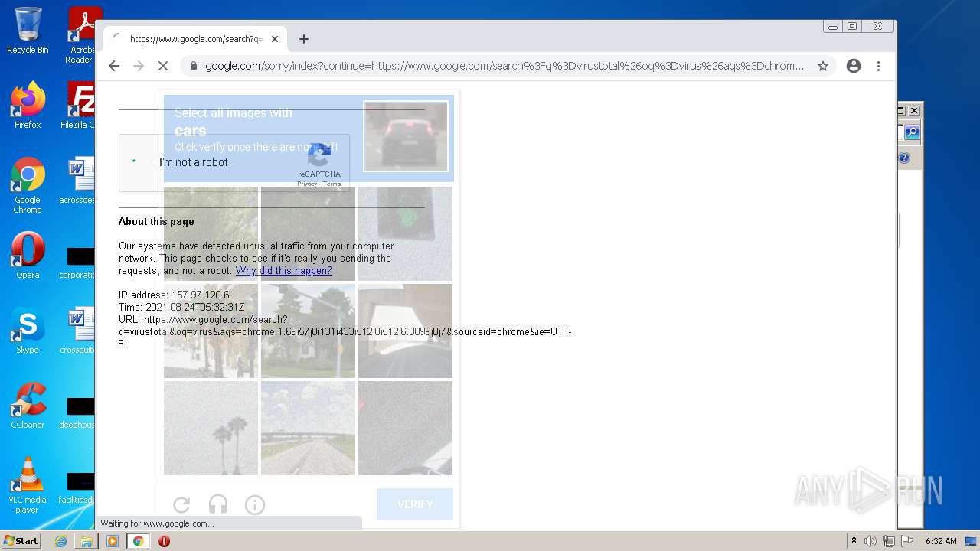Open the Windows Start menu
The height and width of the screenshot is (551, 980).
21,541
